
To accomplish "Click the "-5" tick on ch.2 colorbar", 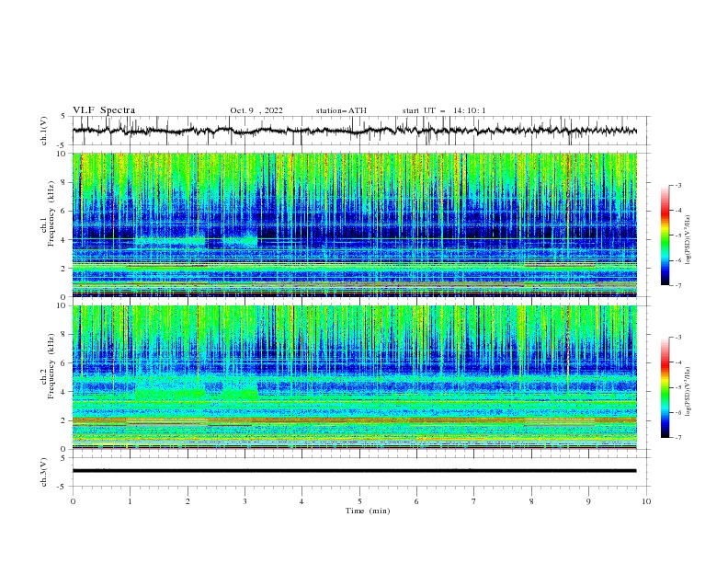I will (678, 387).
